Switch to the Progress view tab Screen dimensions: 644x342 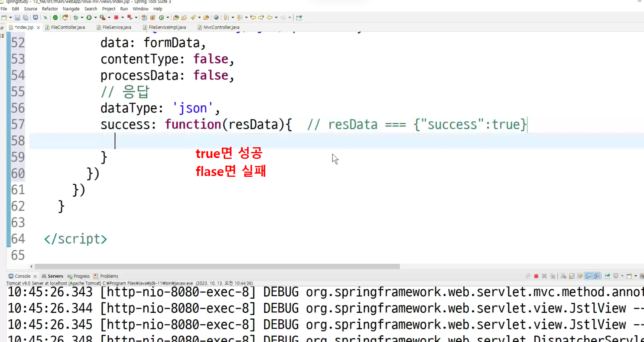79,276
